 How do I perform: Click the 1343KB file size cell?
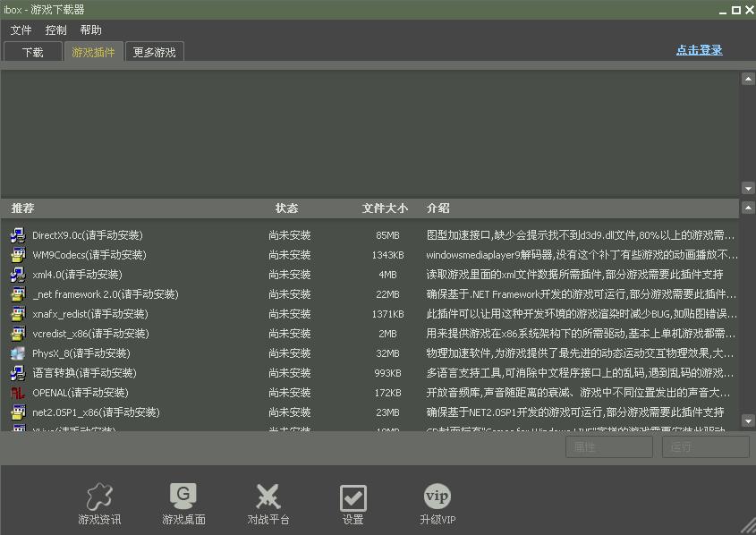pyautogui.click(x=387, y=256)
